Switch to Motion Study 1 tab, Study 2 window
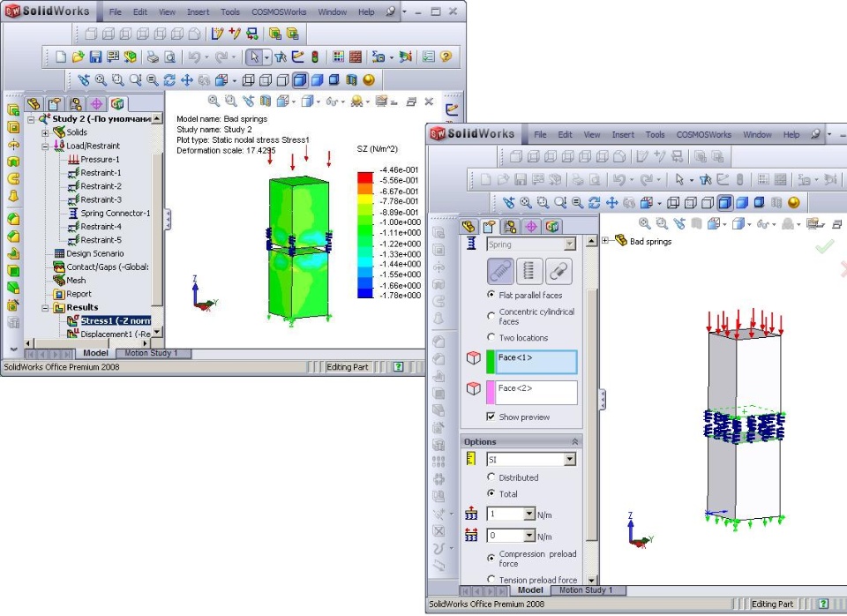 (x=151, y=353)
